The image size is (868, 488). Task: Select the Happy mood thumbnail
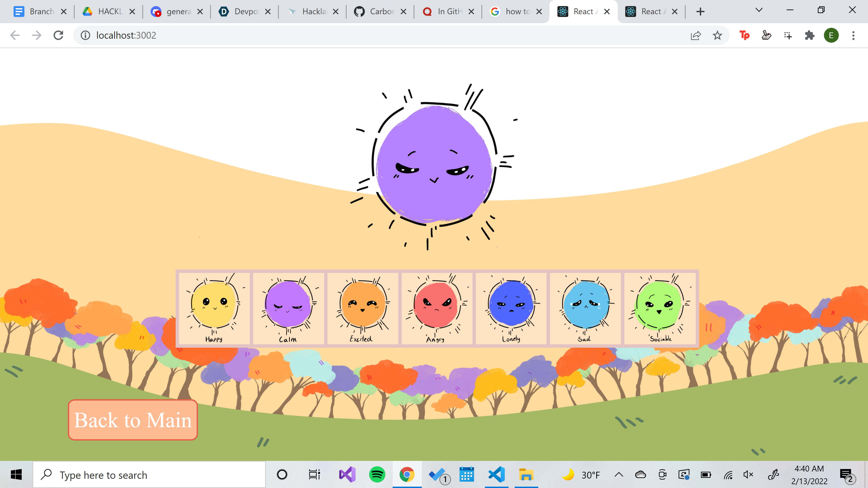coord(214,308)
